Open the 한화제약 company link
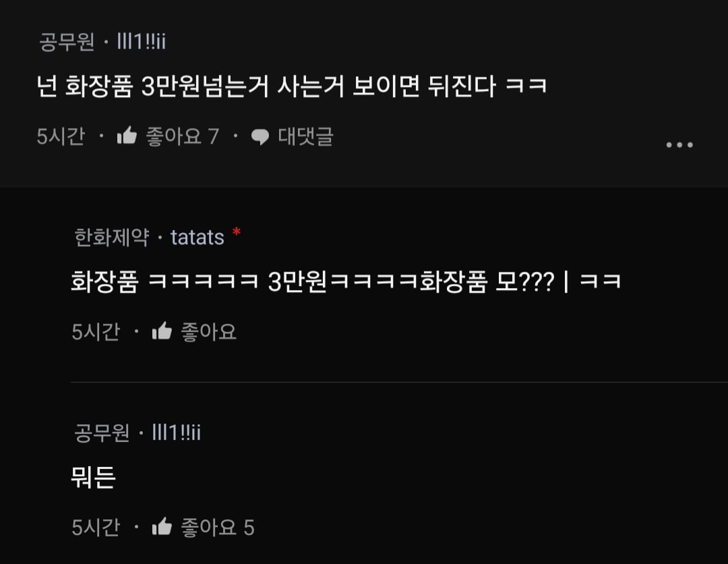Viewport: 728px width, 564px height. coord(111,237)
